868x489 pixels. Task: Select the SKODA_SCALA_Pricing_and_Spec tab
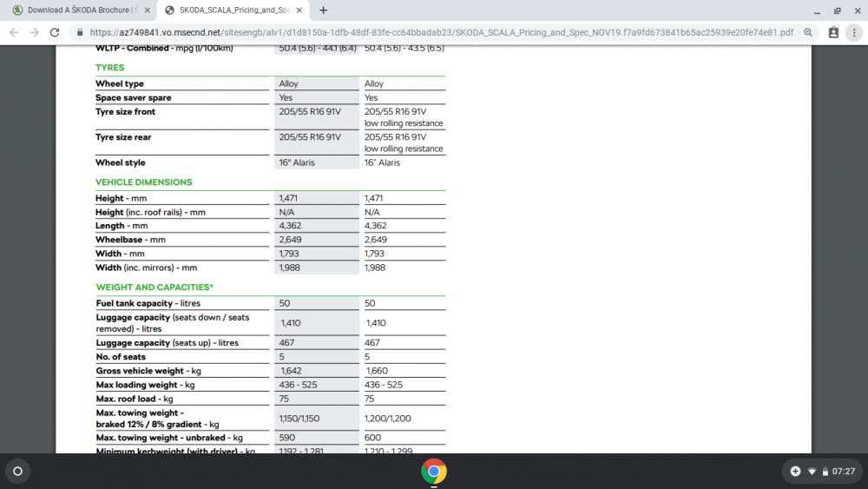234,10
